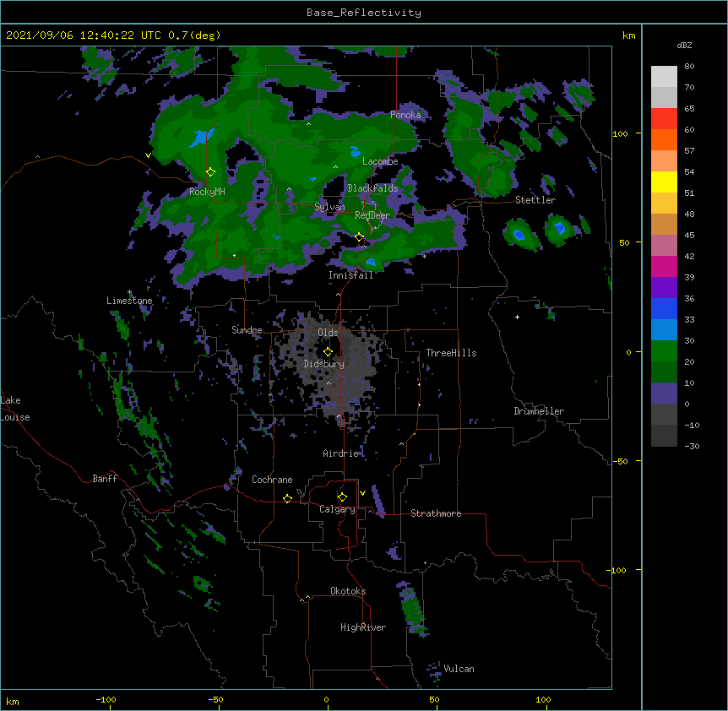Image resolution: width=728 pixels, height=711 pixels.
Task: Click the Innisfail label
Action: point(350,275)
